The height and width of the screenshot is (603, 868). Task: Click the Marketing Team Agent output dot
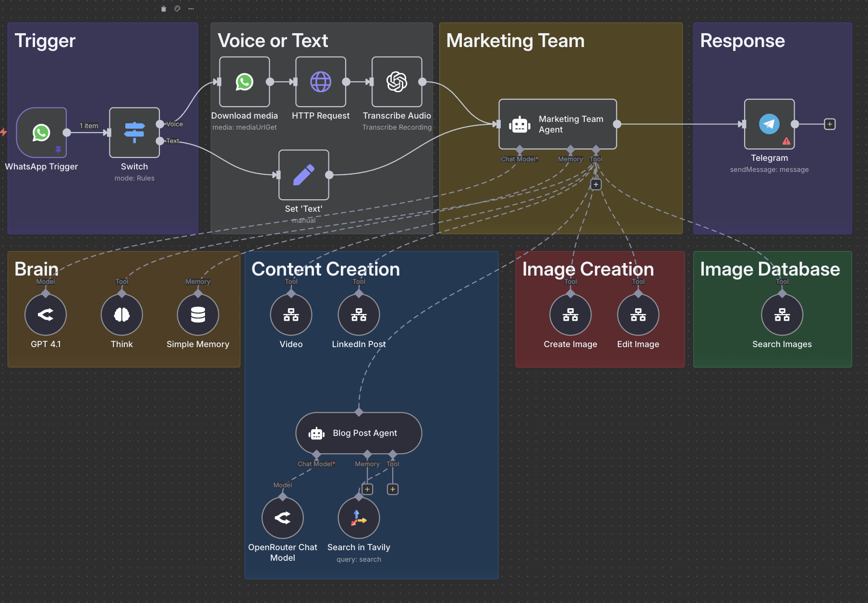tap(617, 124)
